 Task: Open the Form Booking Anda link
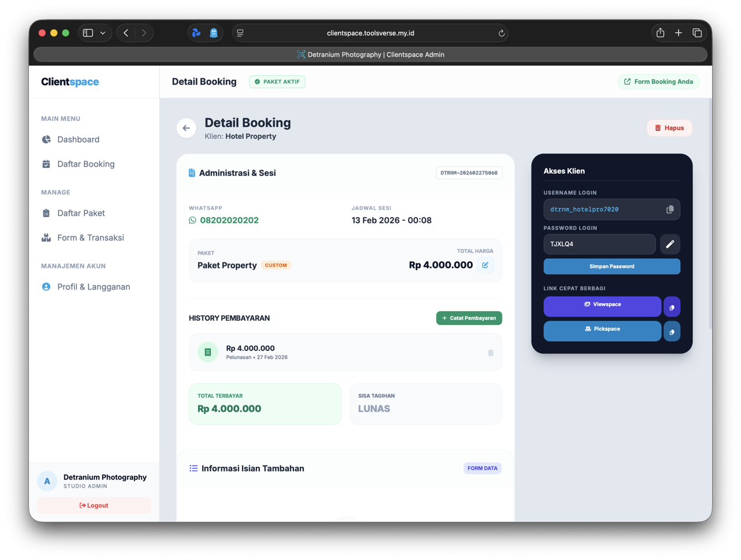coord(658,82)
